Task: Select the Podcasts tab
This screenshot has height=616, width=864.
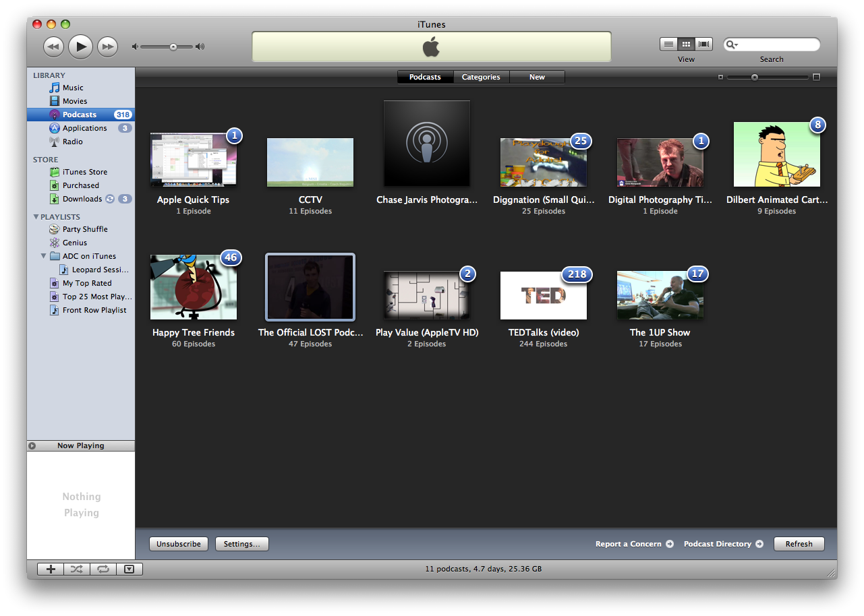Action: point(425,77)
